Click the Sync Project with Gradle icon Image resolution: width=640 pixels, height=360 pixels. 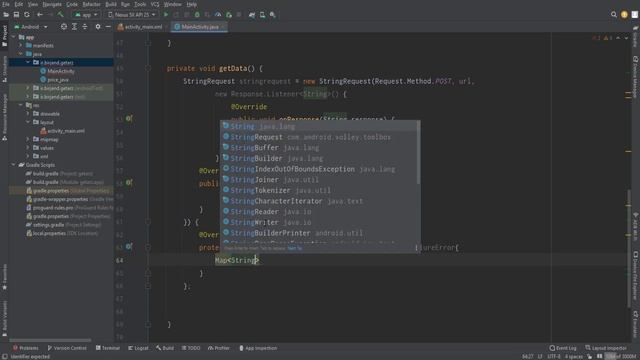point(252,15)
